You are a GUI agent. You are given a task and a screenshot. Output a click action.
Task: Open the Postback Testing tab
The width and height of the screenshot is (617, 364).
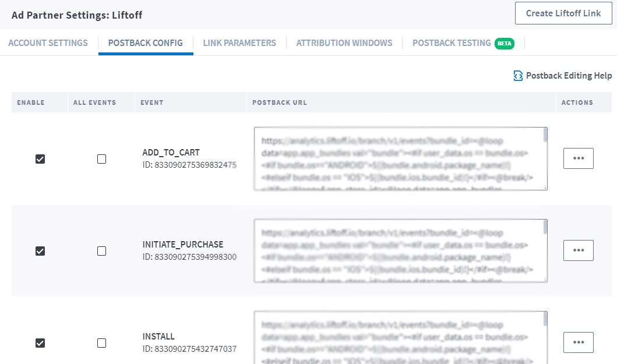pyautogui.click(x=452, y=43)
